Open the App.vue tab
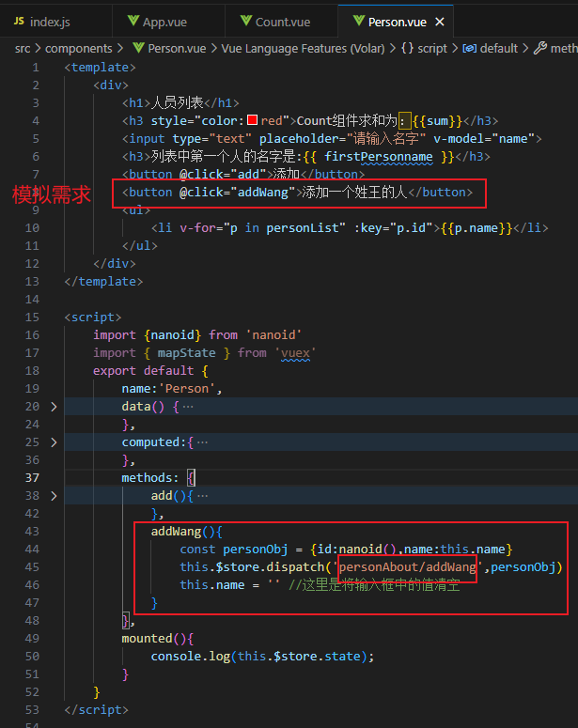Screen dimensions: 578x728 tap(168, 22)
